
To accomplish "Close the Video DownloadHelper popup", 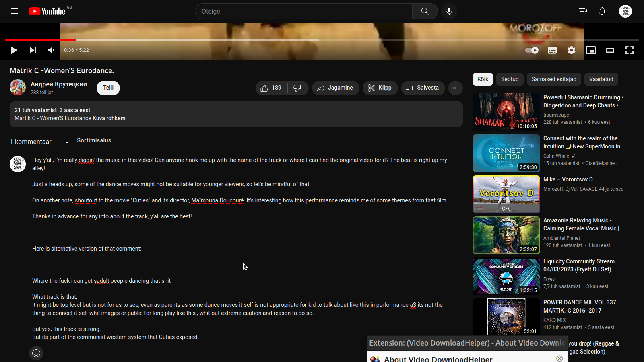I will (x=559, y=358).
